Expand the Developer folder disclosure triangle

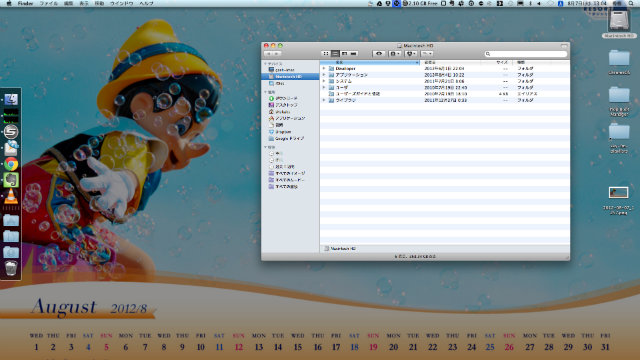coord(324,69)
